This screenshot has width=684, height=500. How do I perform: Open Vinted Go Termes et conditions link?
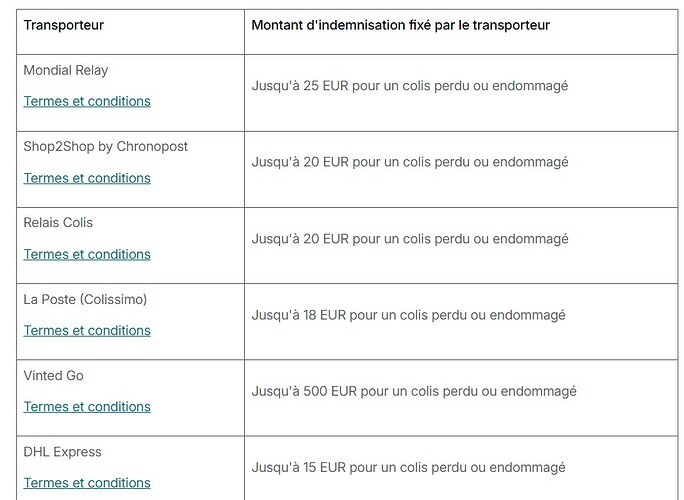87,407
